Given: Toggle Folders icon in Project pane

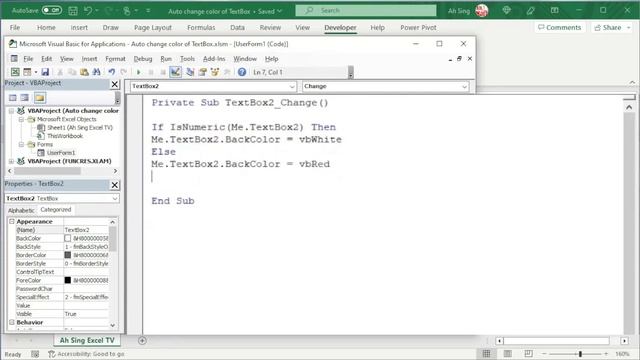Looking at the screenshot, I should pyautogui.click(x=40, y=98).
